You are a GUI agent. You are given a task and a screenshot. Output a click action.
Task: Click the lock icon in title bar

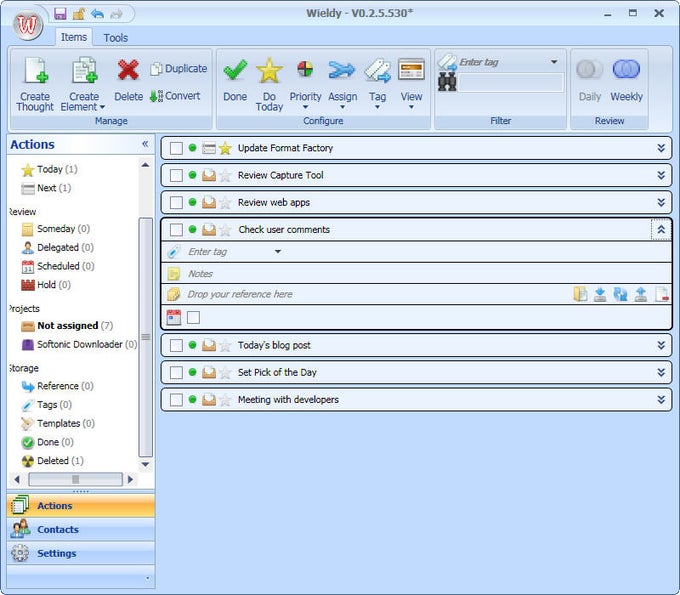pos(79,13)
